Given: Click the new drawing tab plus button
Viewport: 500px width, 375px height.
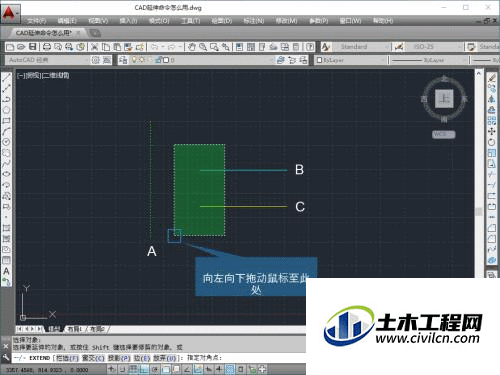Looking at the screenshot, I should click(x=95, y=33).
